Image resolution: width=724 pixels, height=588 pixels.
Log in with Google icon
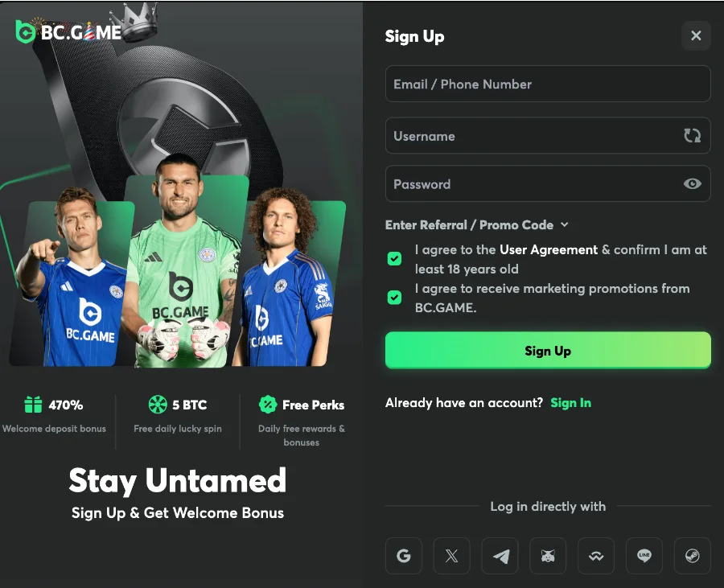(404, 556)
